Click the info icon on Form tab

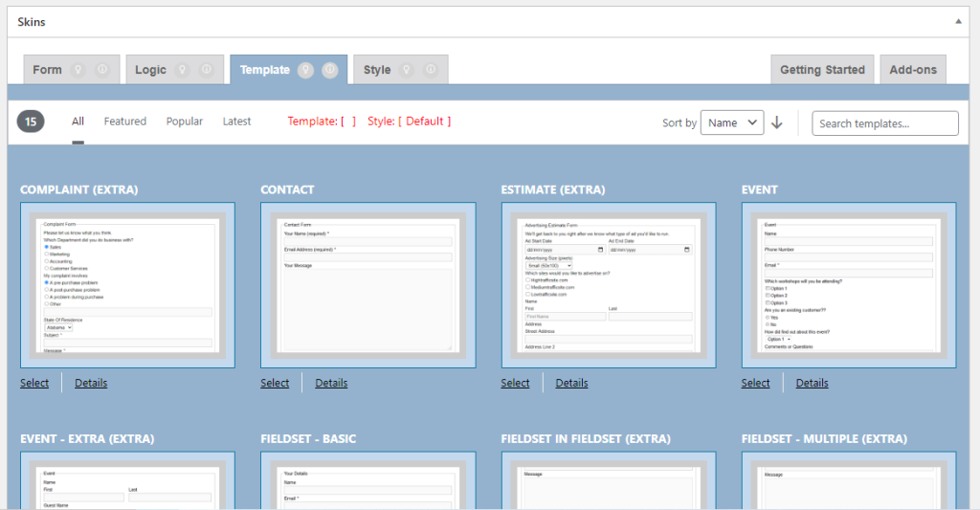(102, 70)
